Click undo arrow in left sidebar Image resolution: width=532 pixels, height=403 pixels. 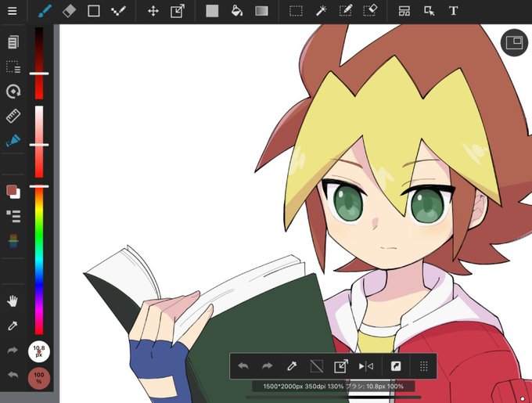tap(13, 375)
